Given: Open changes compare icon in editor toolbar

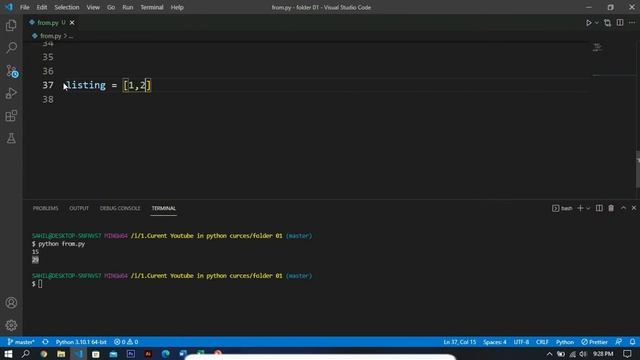Looking at the screenshot, I should [607, 23].
